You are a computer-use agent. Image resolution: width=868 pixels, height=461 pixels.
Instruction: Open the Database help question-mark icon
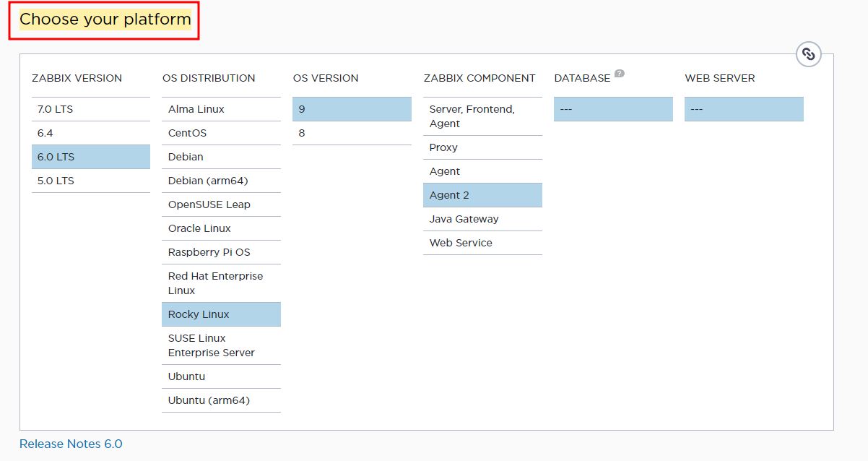click(620, 74)
